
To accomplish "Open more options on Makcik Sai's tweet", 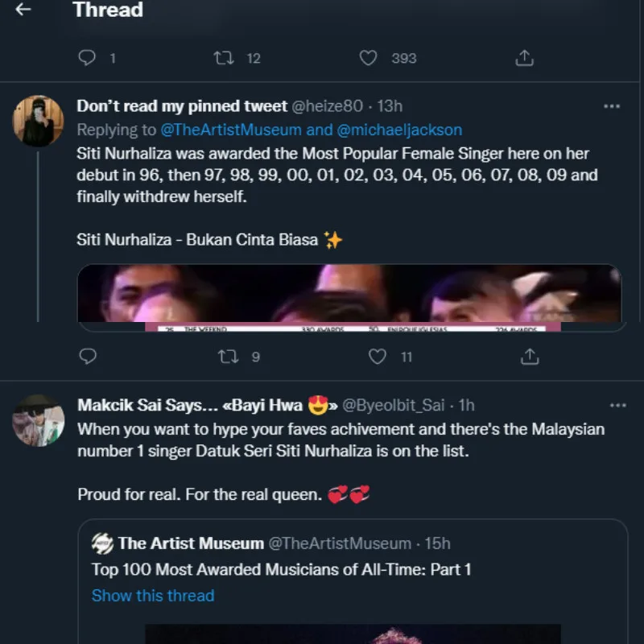I will point(617,405).
